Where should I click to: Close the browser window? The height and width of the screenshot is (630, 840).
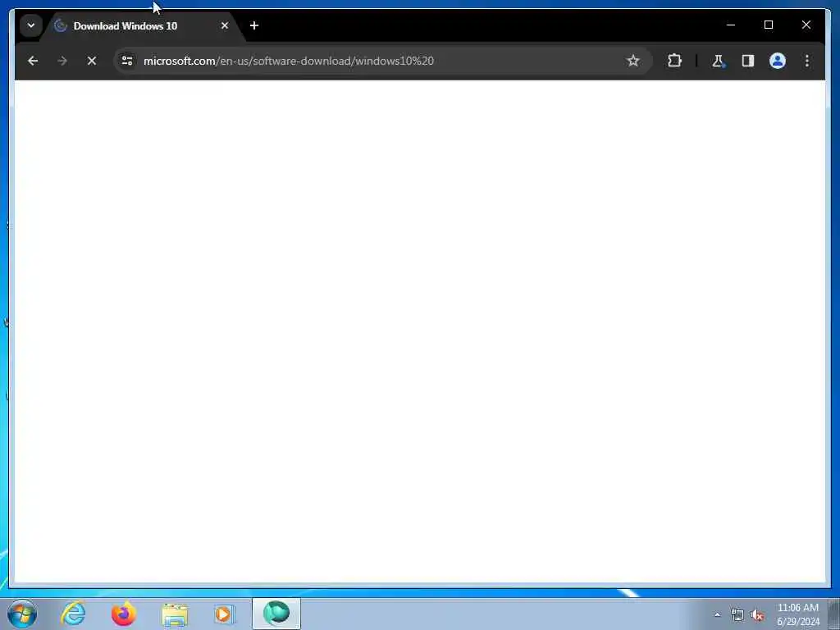click(x=806, y=25)
